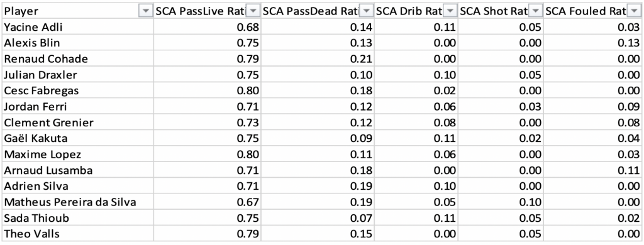Select Julian Draxler name cell
The width and height of the screenshot is (644, 245).
coord(77,75)
